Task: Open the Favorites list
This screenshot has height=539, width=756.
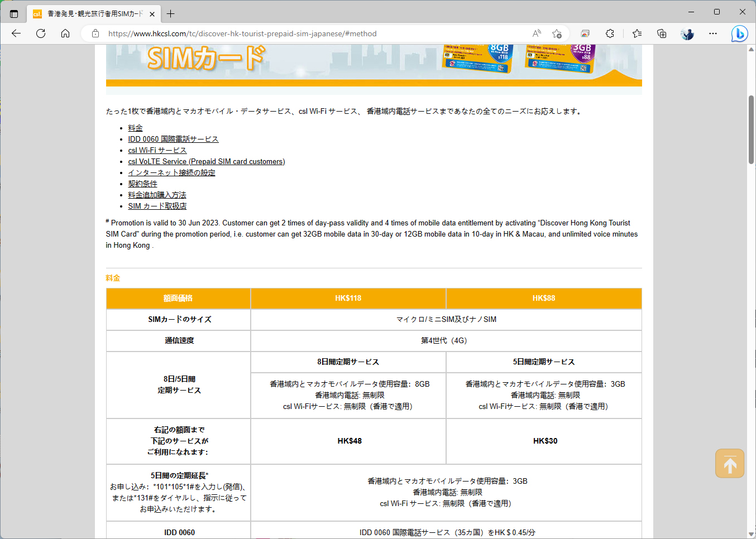Action: pos(637,33)
